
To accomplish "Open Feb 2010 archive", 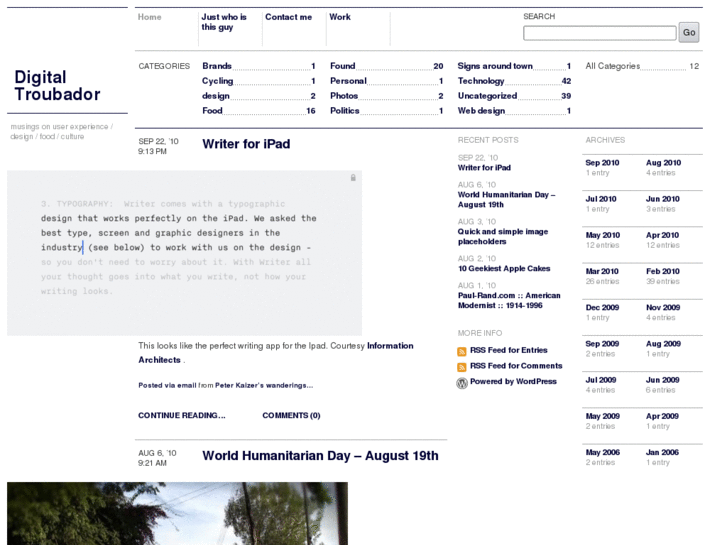I will coord(663,271).
